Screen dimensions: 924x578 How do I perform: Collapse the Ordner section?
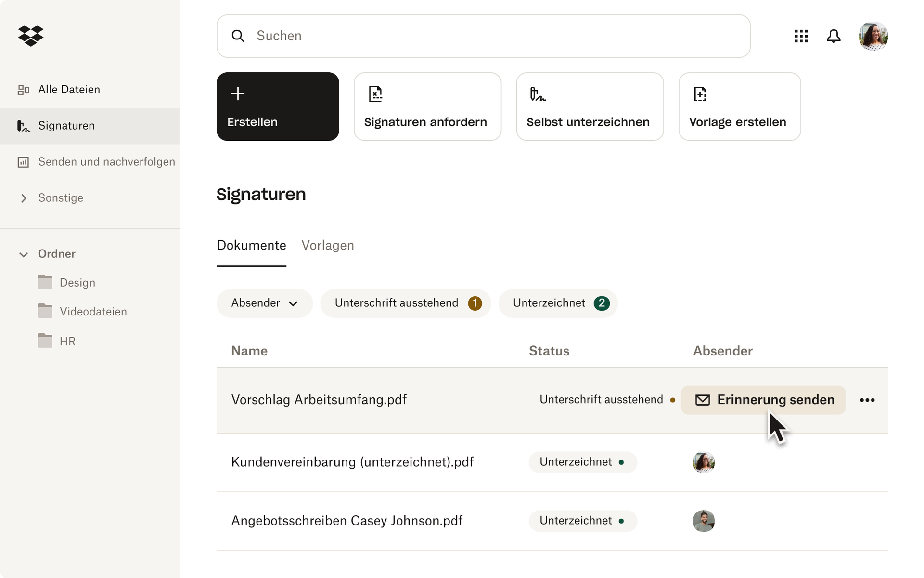pyautogui.click(x=24, y=254)
